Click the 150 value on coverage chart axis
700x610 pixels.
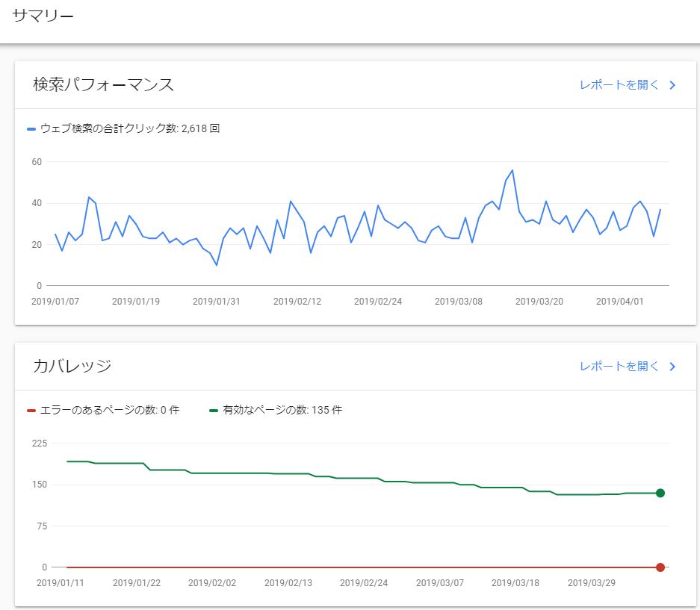point(40,485)
